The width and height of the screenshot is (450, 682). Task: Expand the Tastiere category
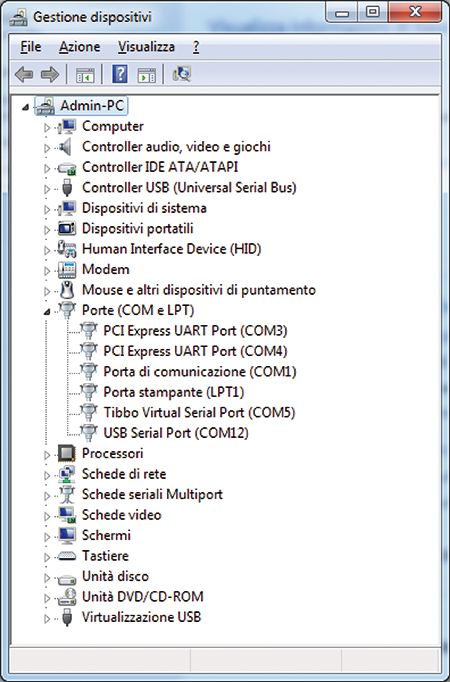[x=47, y=557]
